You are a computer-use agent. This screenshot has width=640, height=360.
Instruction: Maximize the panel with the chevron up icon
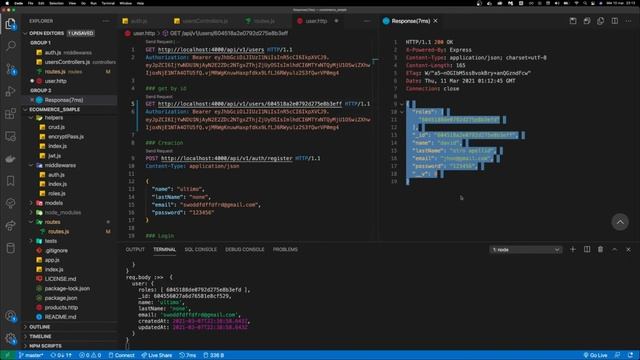tap(615, 249)
